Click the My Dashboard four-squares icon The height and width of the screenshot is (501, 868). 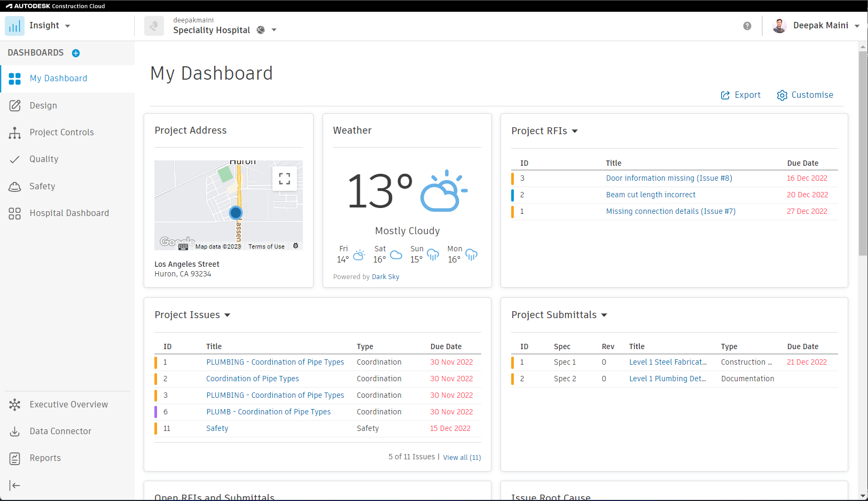(x=15, y=79)
